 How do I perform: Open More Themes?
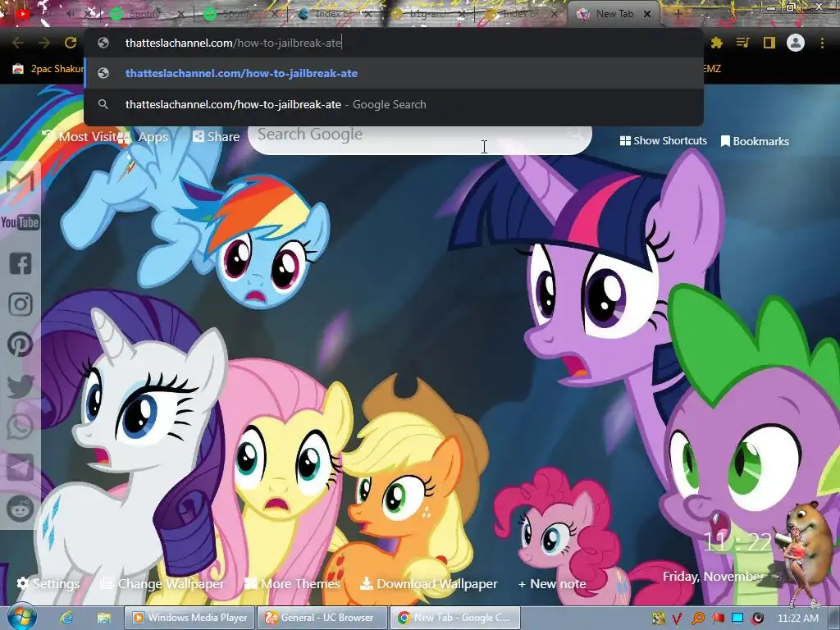(292, 583)
